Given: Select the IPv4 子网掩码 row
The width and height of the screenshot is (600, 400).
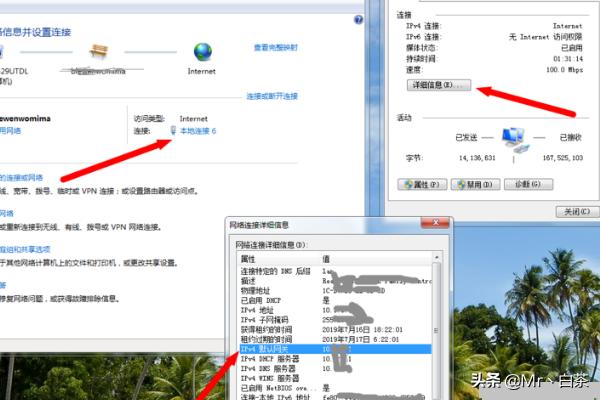Looking at the screenshot, I should (335, 320).
